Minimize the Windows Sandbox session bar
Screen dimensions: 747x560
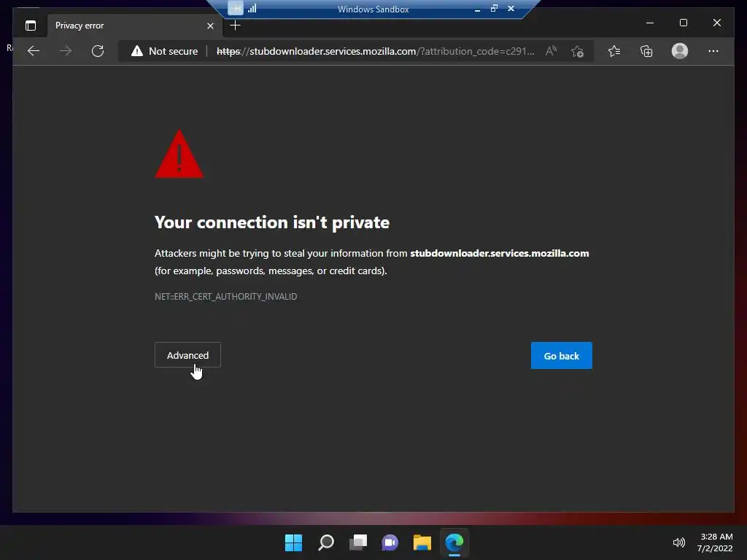pyautogui.click(x=477, y=9)
